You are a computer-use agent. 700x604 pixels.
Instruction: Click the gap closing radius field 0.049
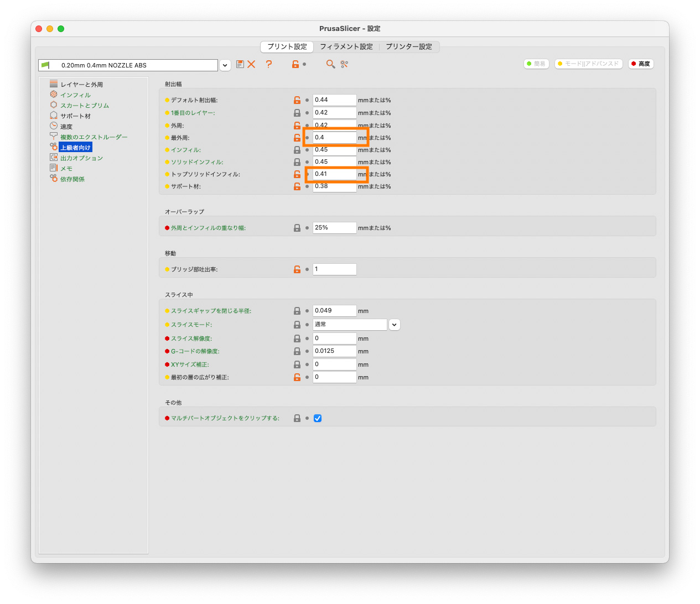[x=335, y=311]
